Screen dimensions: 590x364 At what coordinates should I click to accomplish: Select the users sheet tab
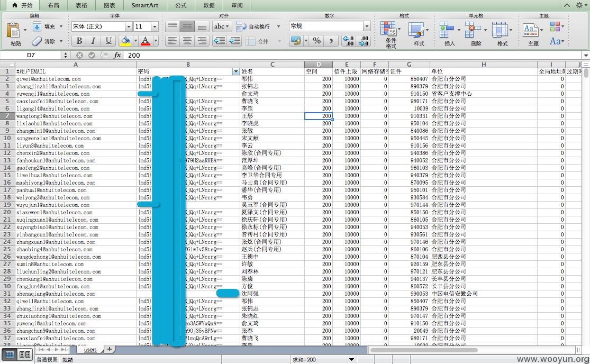[90, 350]
